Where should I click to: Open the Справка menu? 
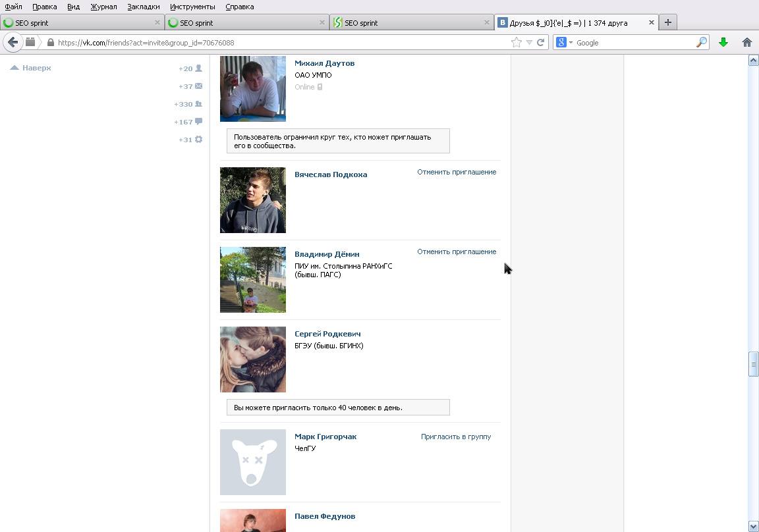tap(240, 7)
